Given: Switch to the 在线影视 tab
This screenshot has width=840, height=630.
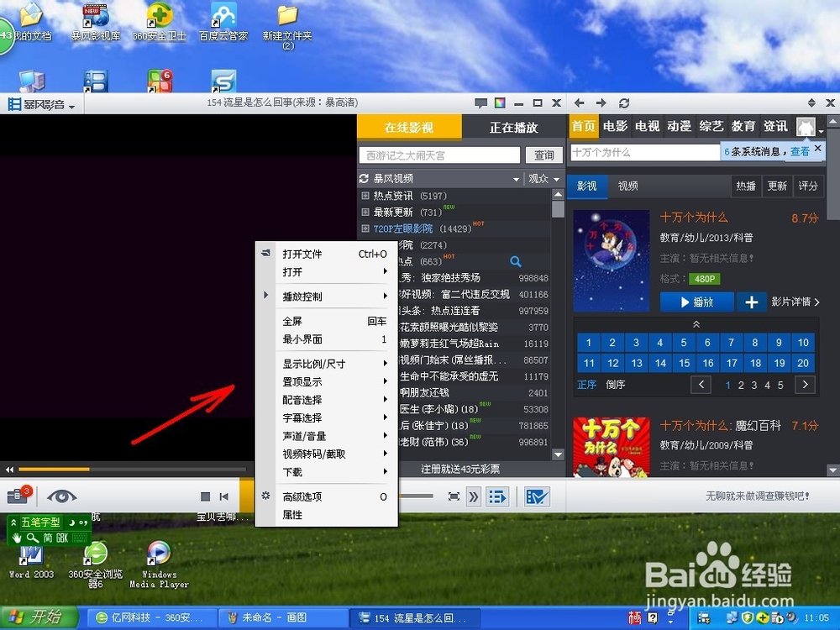Looking at the screenshot, I should click(x=409, y=128).
